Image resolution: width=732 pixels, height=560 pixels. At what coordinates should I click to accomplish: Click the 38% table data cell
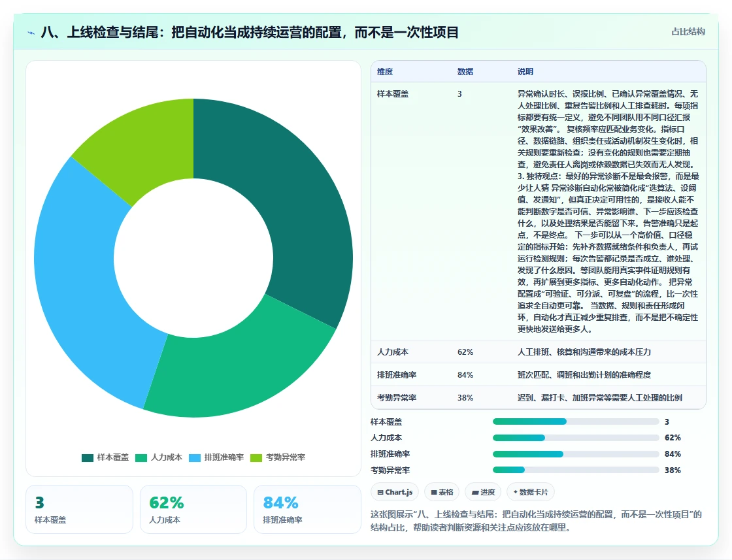coord(465,397)
